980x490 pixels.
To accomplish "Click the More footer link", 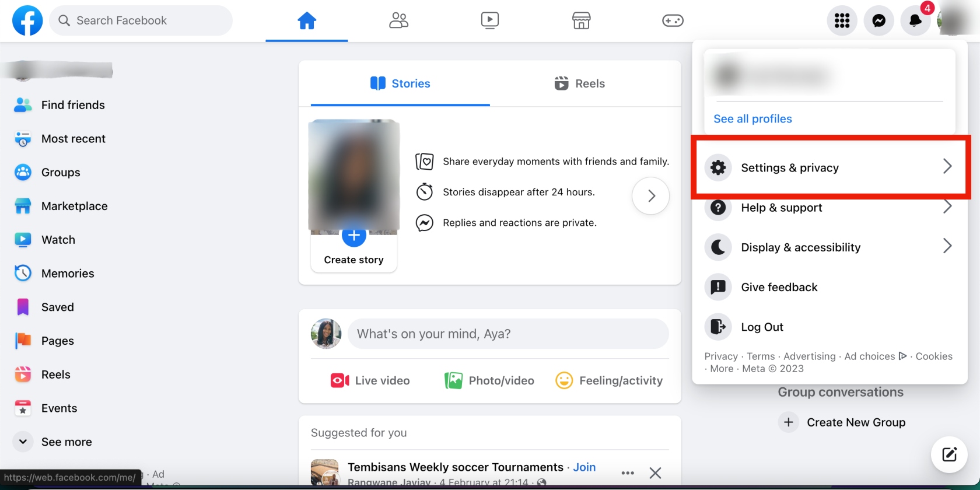I will [722, 369].
